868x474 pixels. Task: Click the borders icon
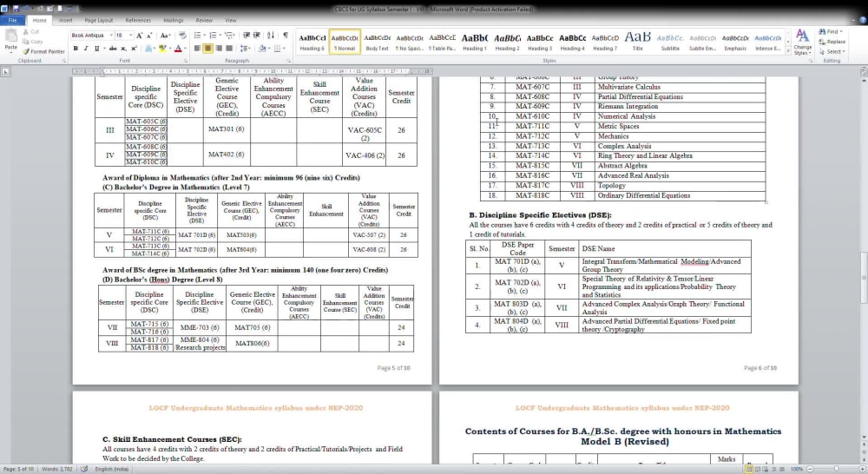(278, 49)
